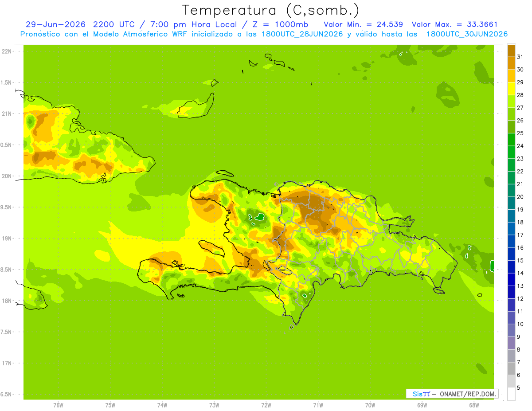The width and height of the screenshot is (532, 411).
Task: Pick the blue legend swatch between 16 and 17
Action: point(511,241)
